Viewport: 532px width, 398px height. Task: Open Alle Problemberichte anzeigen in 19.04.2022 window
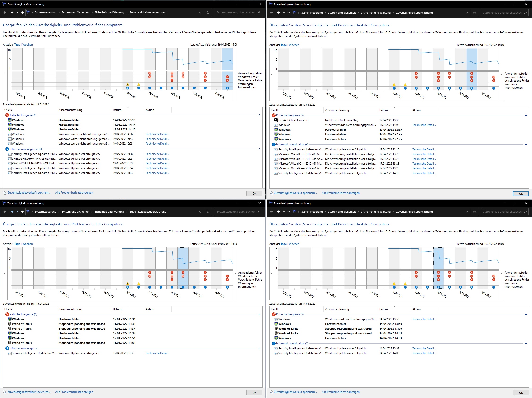coord(74,193)
